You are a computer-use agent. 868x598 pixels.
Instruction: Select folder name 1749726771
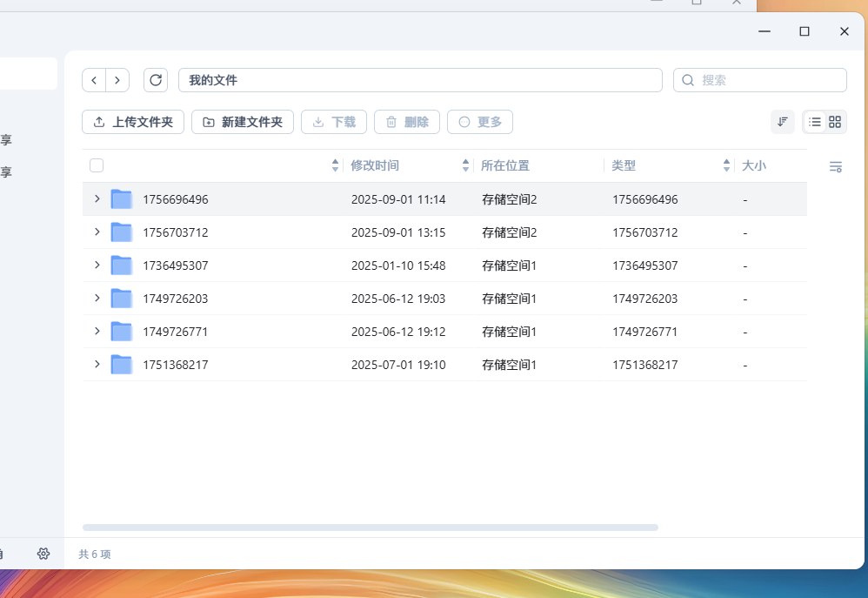click(176, 332)
